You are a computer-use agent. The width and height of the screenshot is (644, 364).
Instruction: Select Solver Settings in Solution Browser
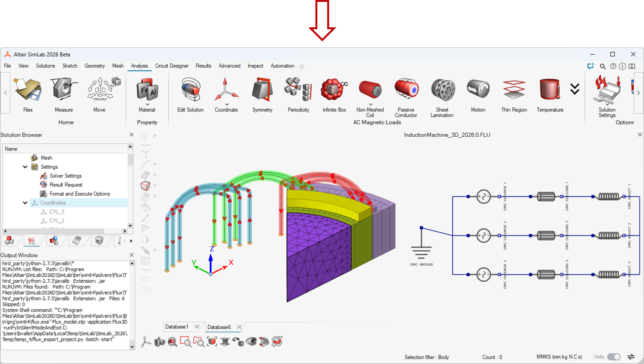point(65,176)
